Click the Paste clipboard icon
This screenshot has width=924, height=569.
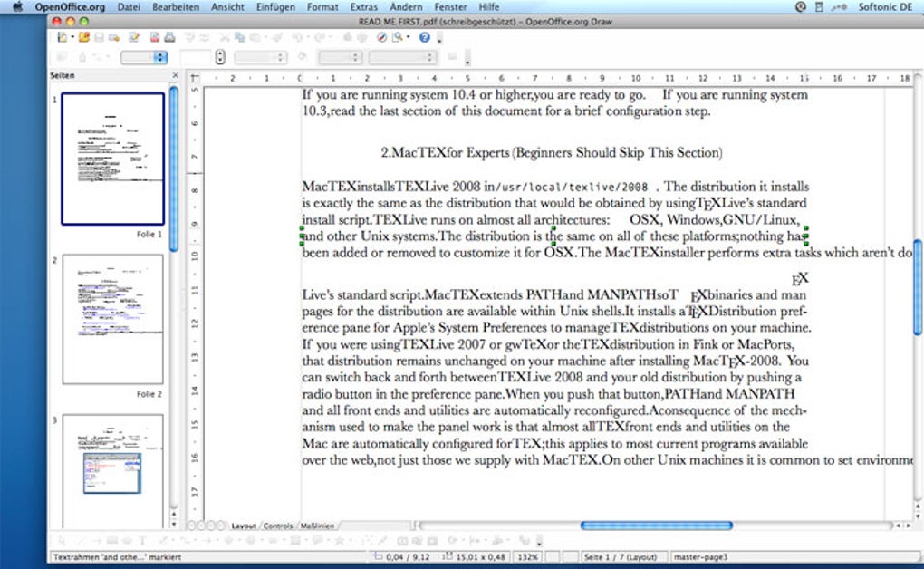(x=255, y=37)
